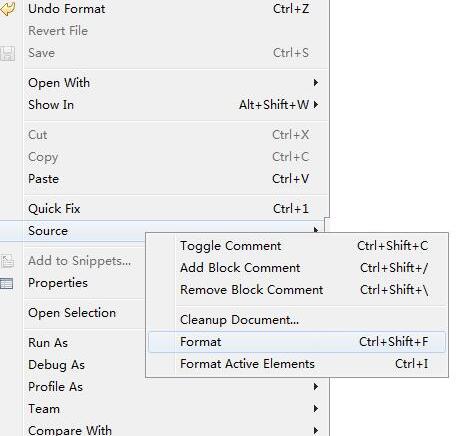Expand the Team submenu arrow
The width and height of the screenshot is (464, 436).
(316, 409)
